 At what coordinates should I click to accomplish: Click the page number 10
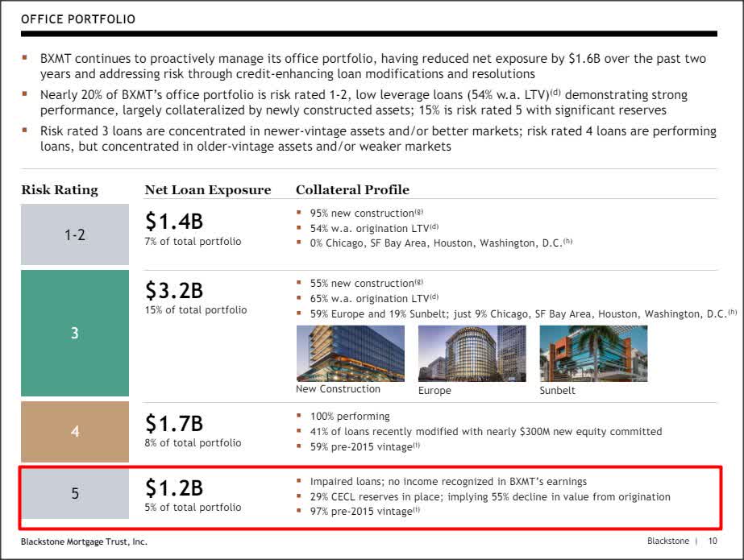click(x=713, y=541)
